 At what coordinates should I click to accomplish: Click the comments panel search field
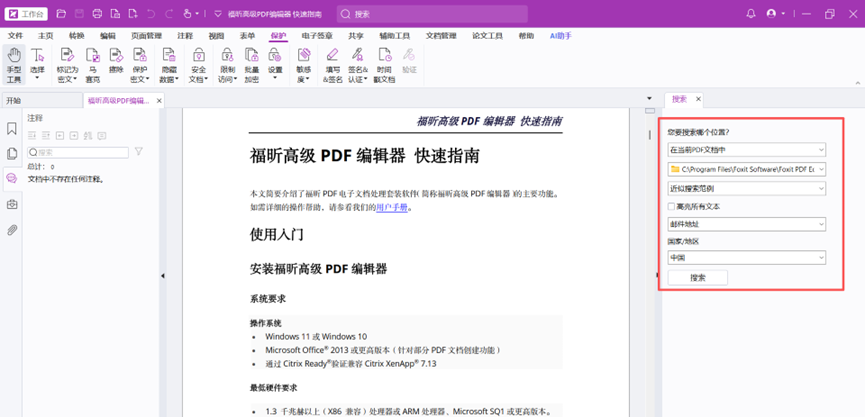click(x=80, y=153)
